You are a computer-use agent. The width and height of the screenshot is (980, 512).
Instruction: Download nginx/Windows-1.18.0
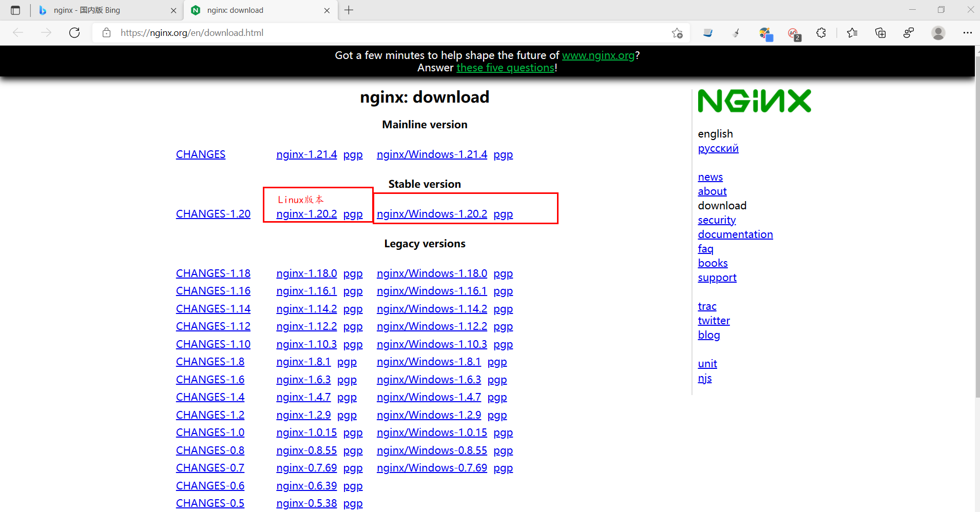[x=432, y=273]
